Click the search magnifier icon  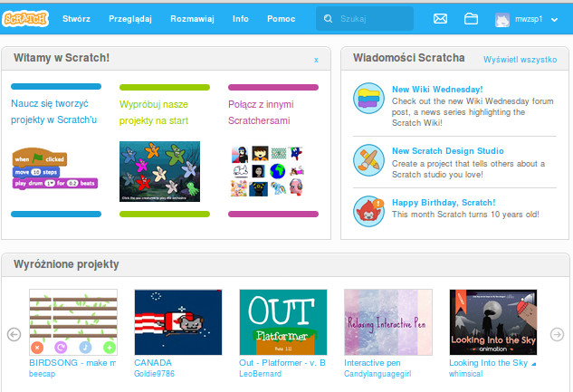tap(329, 19)
